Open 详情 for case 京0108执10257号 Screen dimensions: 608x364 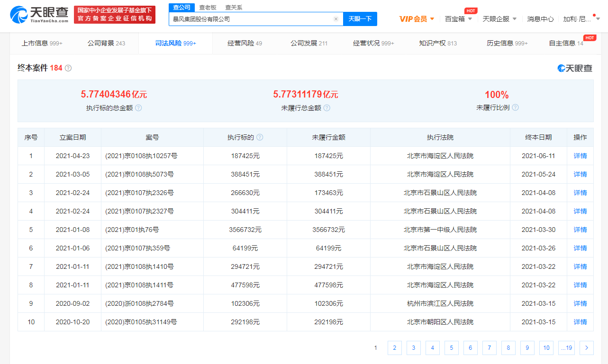(580, 156)
